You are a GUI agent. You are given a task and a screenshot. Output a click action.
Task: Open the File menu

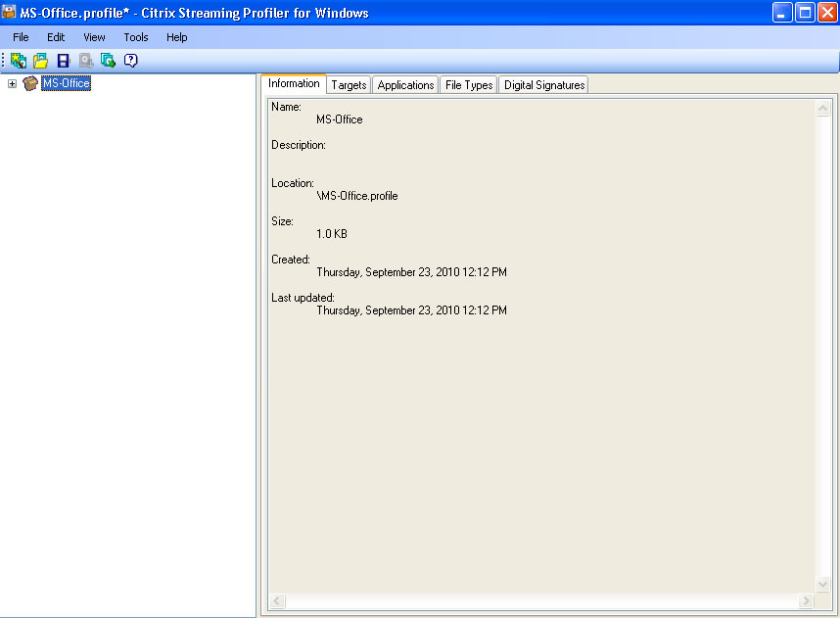[x=21, y=37]
